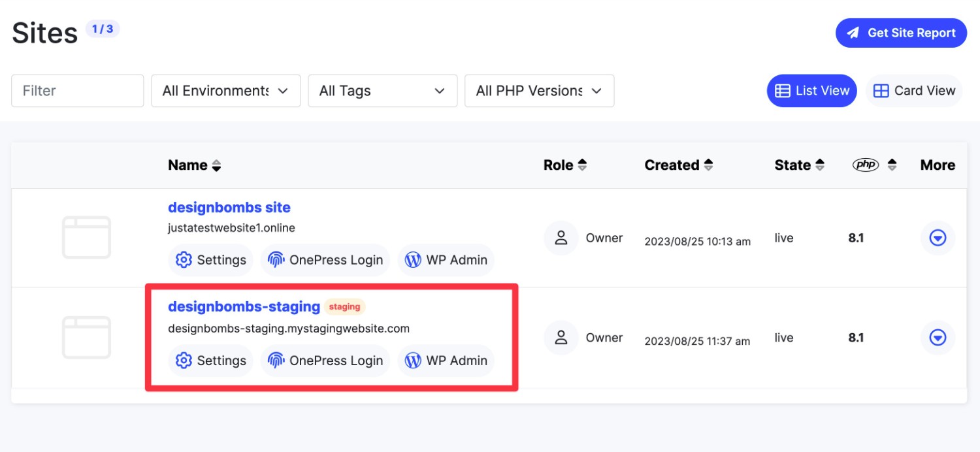Sort by Created date arrows
This screenshot has width=980, height=452.
708,165
